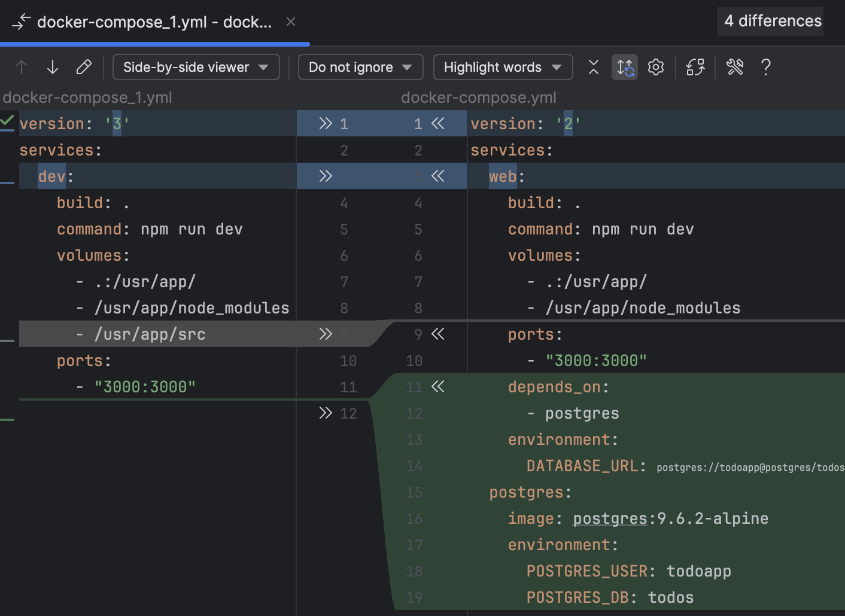
Task: Open diff viewer help
Action: pyautogui.click(x=766, y=67)
